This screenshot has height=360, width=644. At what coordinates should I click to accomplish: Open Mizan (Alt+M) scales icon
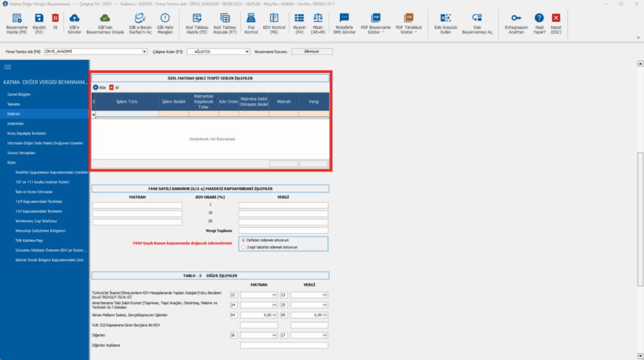[318, 18]
